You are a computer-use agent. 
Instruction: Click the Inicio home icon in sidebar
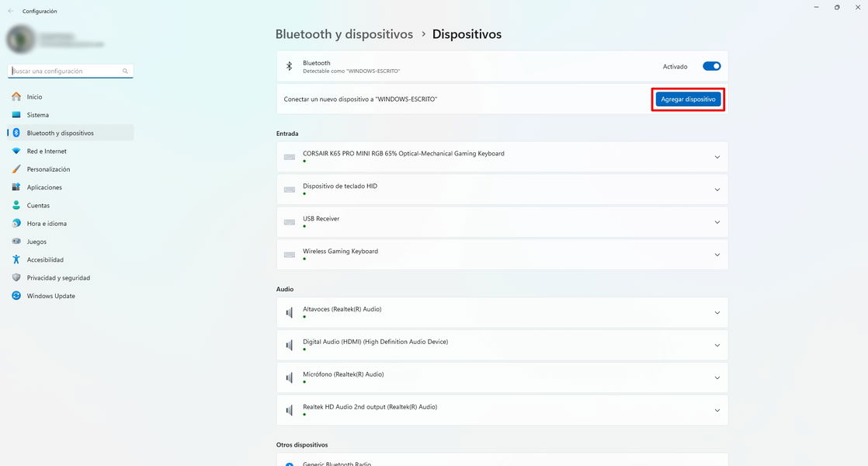16,97
